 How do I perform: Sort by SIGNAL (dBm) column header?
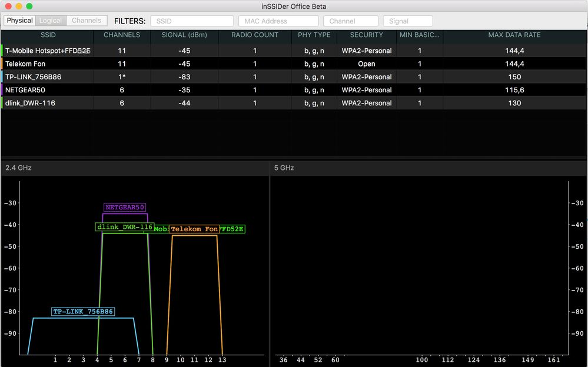[x=184, y=35]
